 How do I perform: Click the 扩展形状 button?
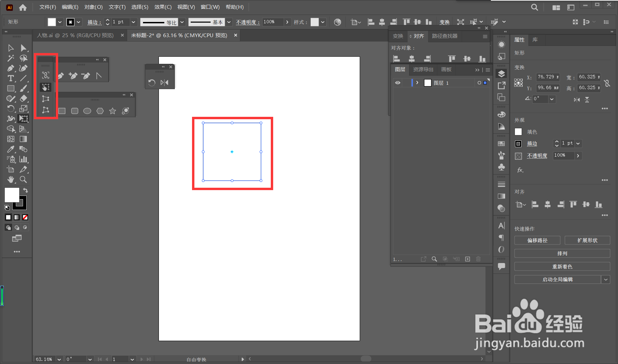pyautogui.click(x=587, y=240)
